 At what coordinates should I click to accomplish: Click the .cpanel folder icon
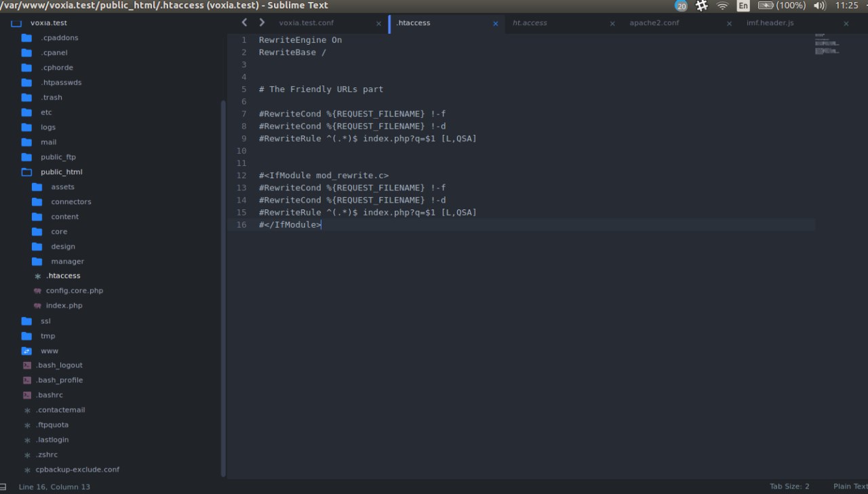point(26,53)
